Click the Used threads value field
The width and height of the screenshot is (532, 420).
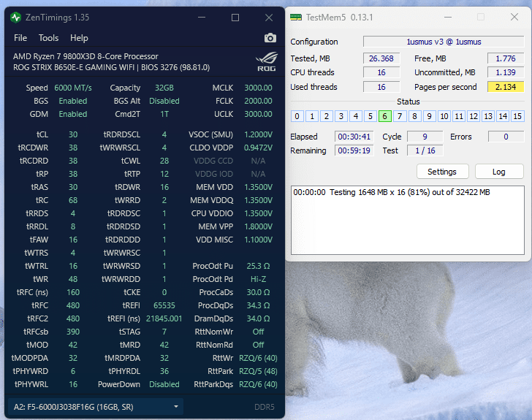381,87
